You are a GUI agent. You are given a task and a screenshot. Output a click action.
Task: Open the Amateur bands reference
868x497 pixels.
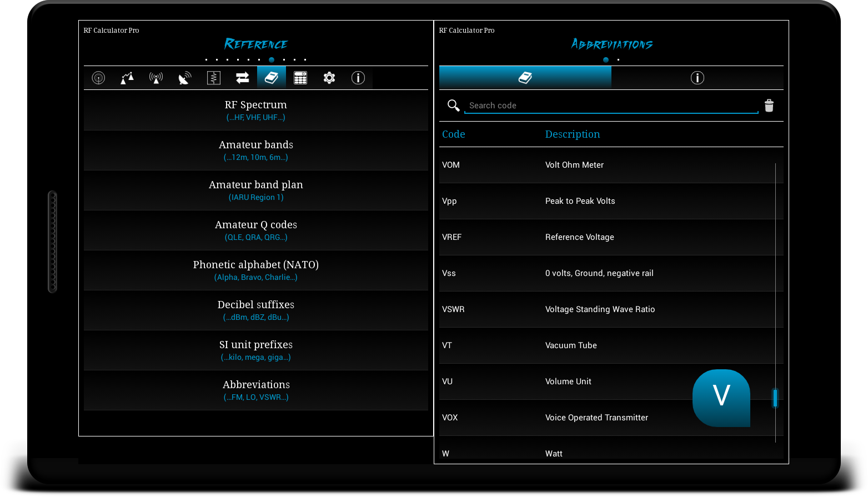[x=256, y=150]
